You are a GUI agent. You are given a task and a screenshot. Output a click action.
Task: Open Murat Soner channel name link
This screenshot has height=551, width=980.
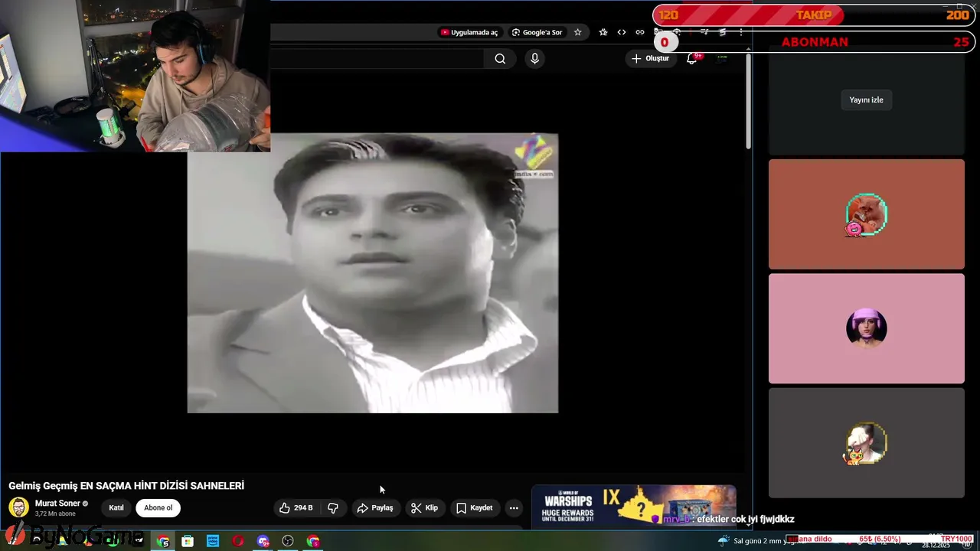(57, 504)
